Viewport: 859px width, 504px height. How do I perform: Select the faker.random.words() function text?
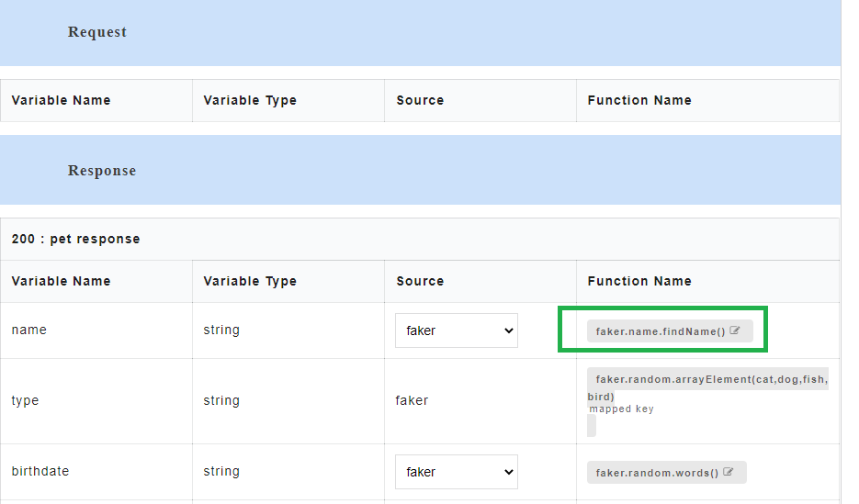(x=656, y=473)
